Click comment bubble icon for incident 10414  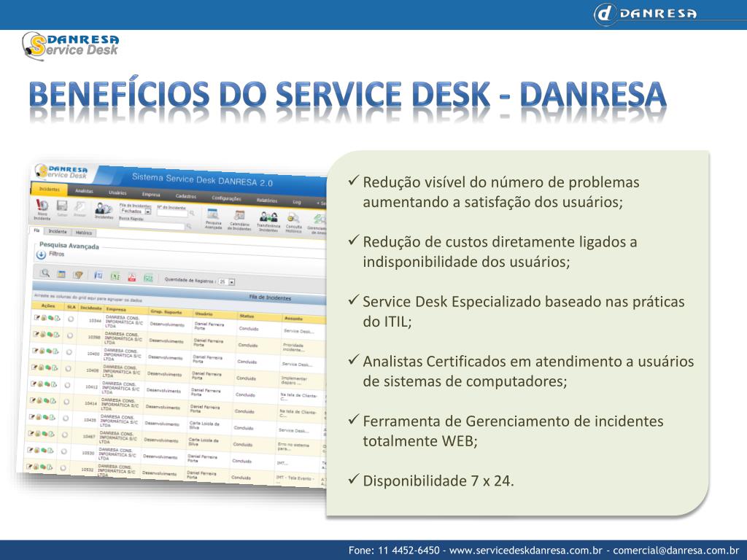47,400
